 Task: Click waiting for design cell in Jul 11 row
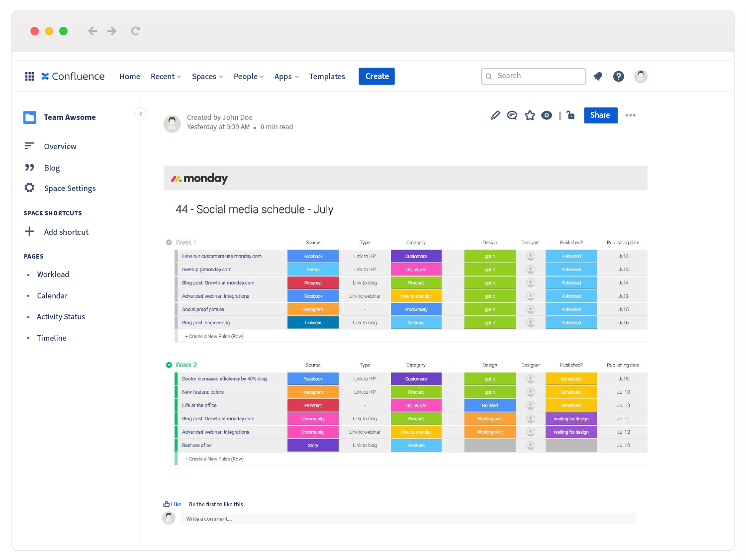coord(571,419)
